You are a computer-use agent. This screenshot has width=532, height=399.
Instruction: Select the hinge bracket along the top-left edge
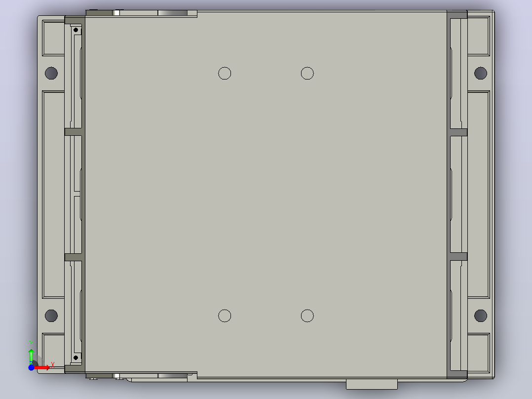(x=142, y=13)
